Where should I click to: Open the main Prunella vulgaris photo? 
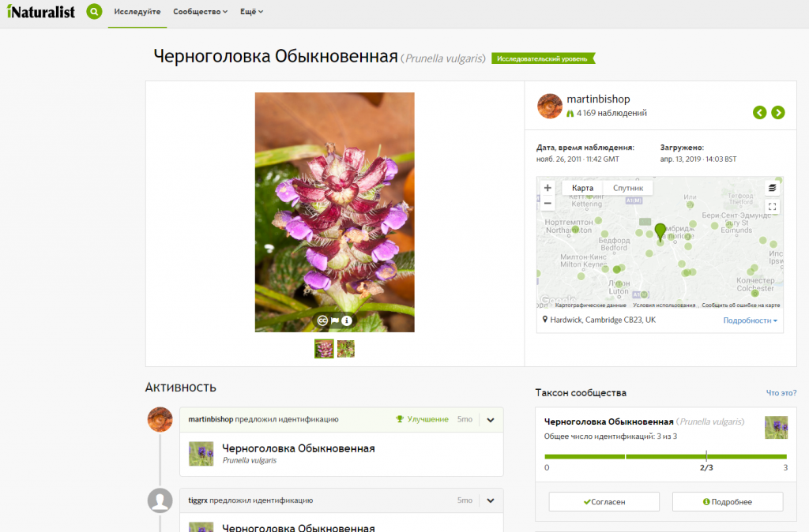(x=334, y=212)
